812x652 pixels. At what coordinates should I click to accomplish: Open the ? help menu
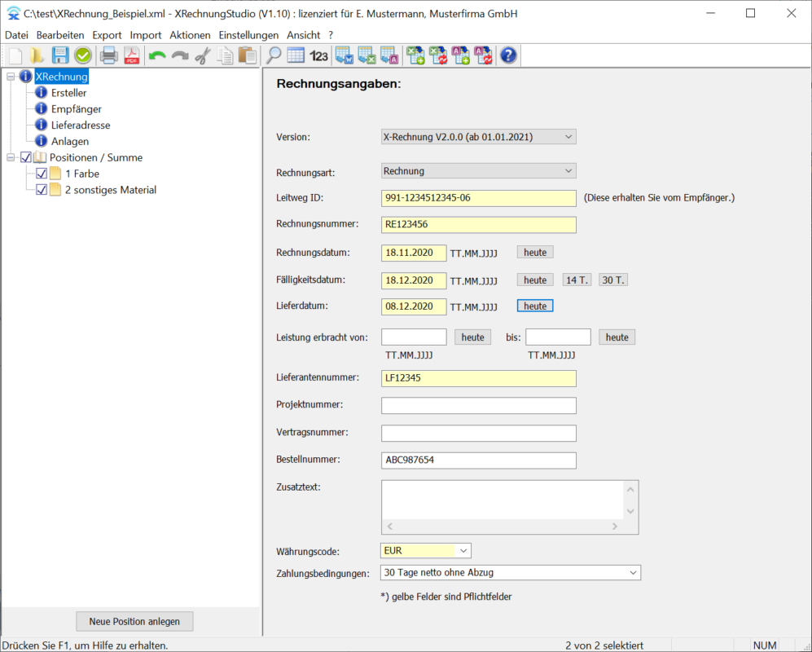point(331,35)
